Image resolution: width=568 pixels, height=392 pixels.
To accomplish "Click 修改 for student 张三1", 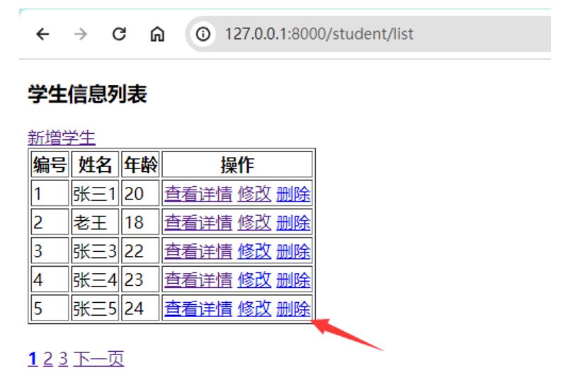I will 254,193.
